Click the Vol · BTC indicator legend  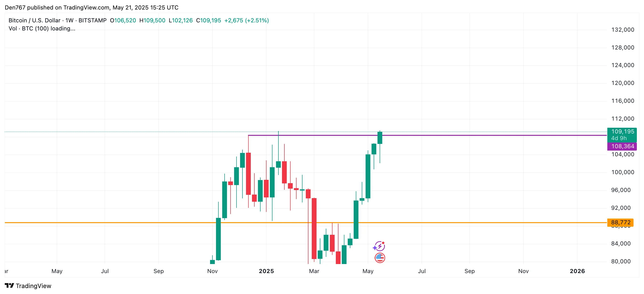[41, 29]
